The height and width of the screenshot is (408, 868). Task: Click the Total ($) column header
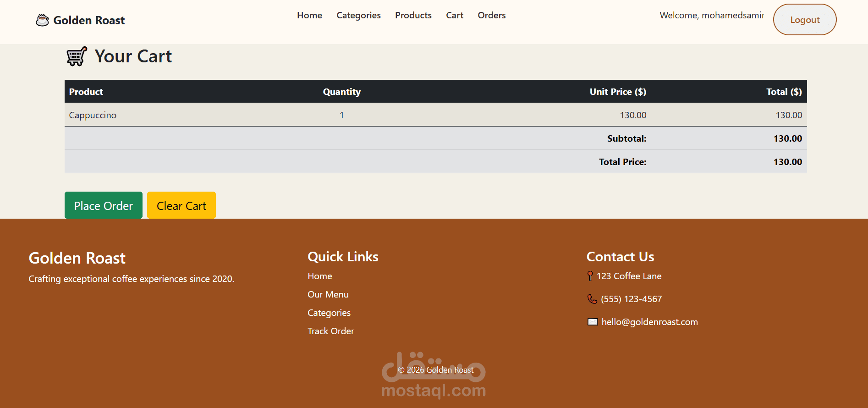point(784,92)
